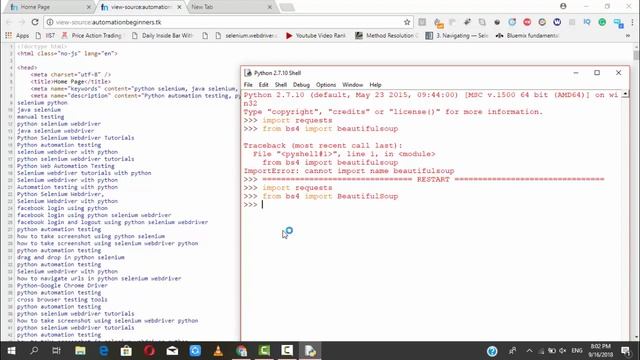Viewport: 640px width, 360px height.
Task: Switch to the Home Page browser tab
Action: 49,7
